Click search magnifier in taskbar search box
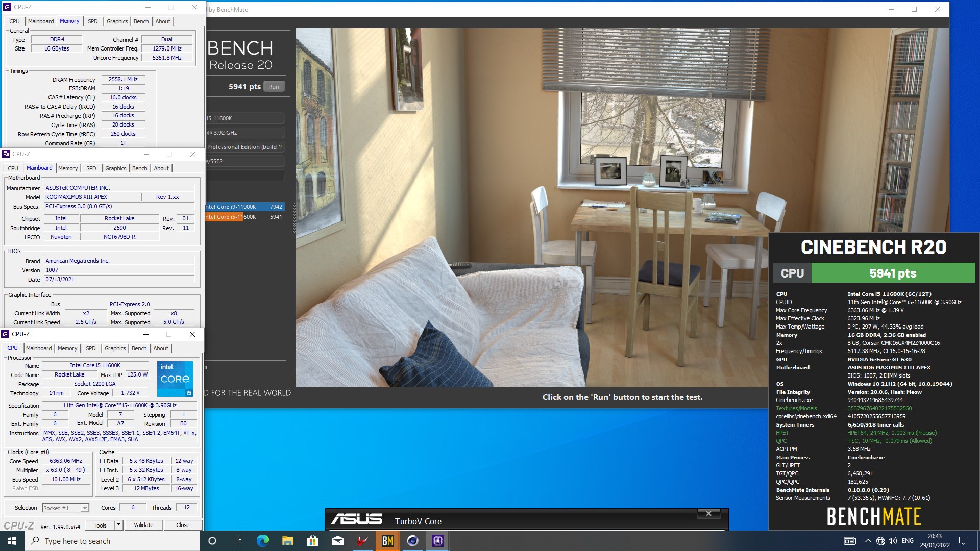Viewport: 980px width, 551px height. (35, 541)
